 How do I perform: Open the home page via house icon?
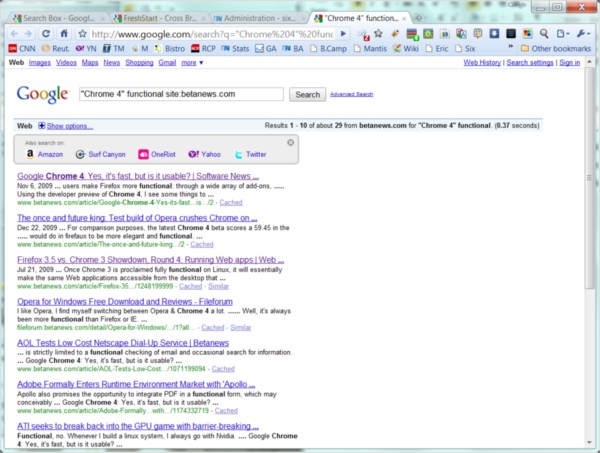[x=64, y=34]
